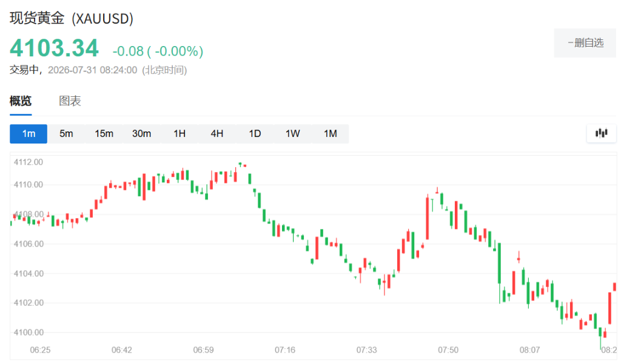Open the 图表 tab

click(70, 101)
